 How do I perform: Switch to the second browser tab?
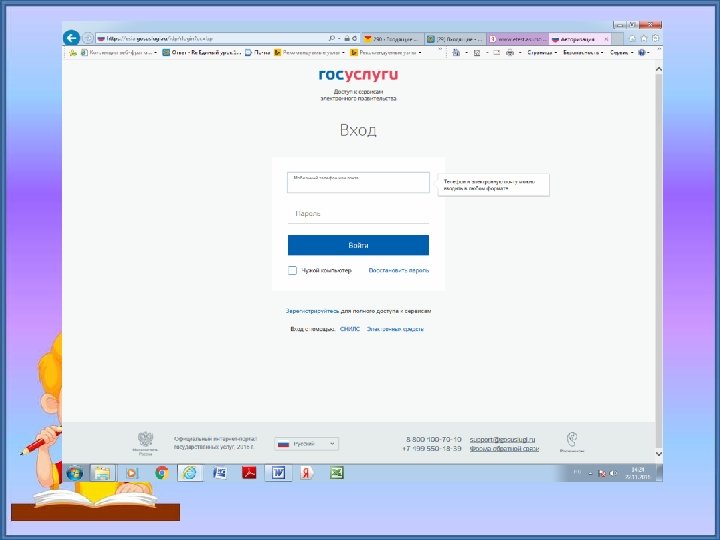(455, 39)
